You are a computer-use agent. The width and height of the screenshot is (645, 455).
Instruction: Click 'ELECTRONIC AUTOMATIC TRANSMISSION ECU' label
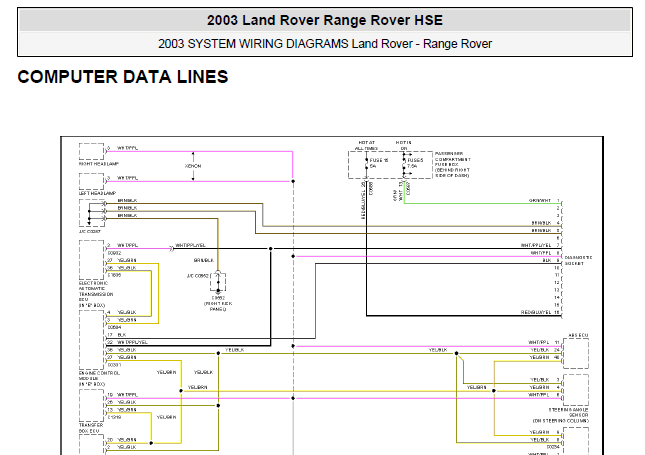94,295
